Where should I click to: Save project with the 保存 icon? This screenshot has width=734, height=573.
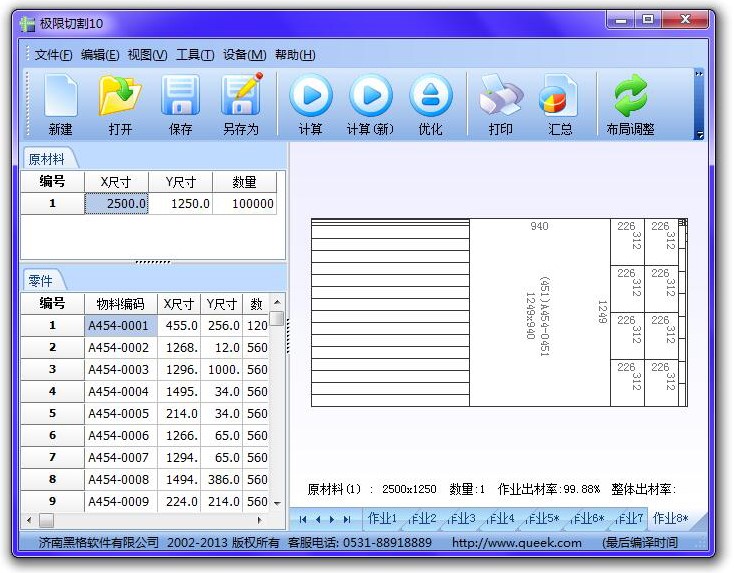(x=180, y=104)
